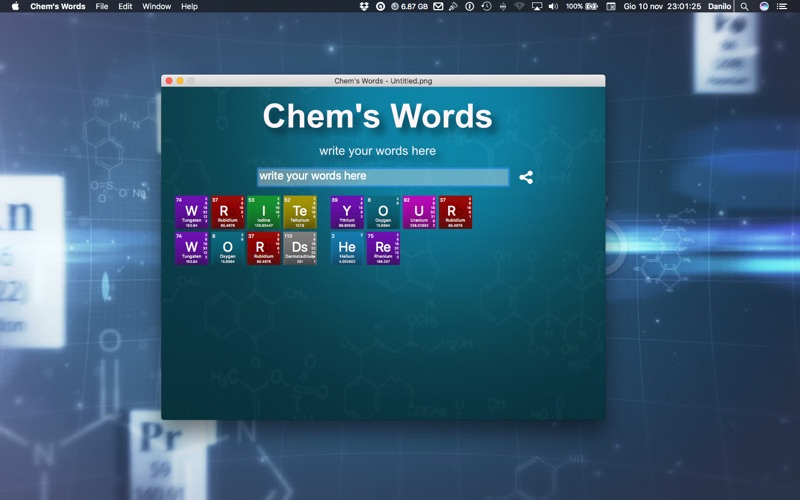Screen dimensions: 800x500
Task: Open the Chem's Words application menu
Action: click(58, 6)
